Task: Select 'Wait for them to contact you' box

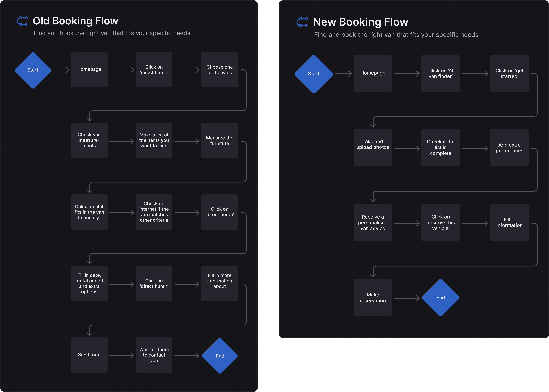Action: 154,355
